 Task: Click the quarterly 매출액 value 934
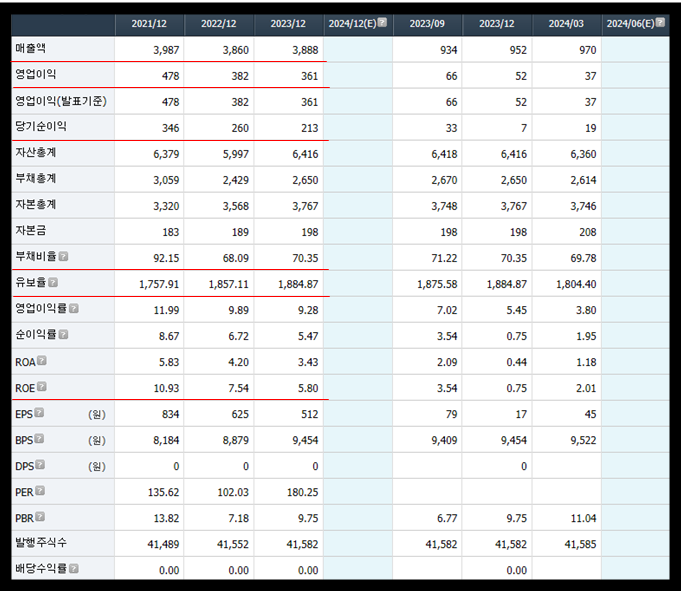[448, 50]
